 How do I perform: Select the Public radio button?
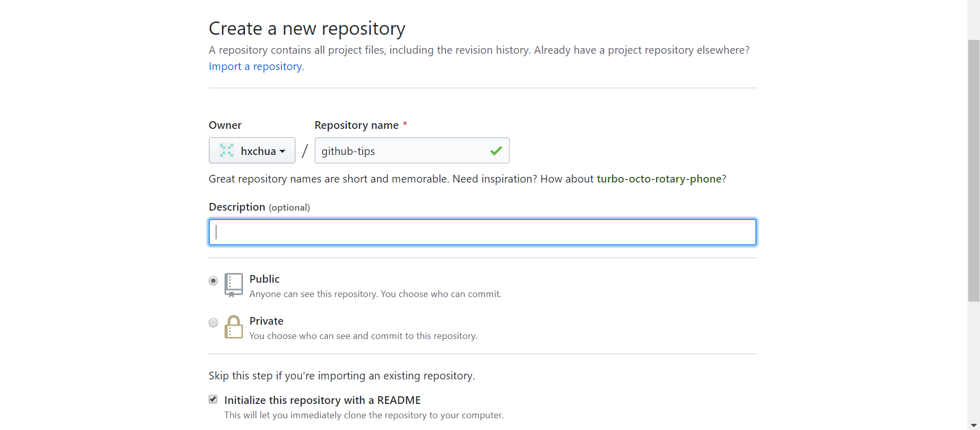click(x=213, y=281)
